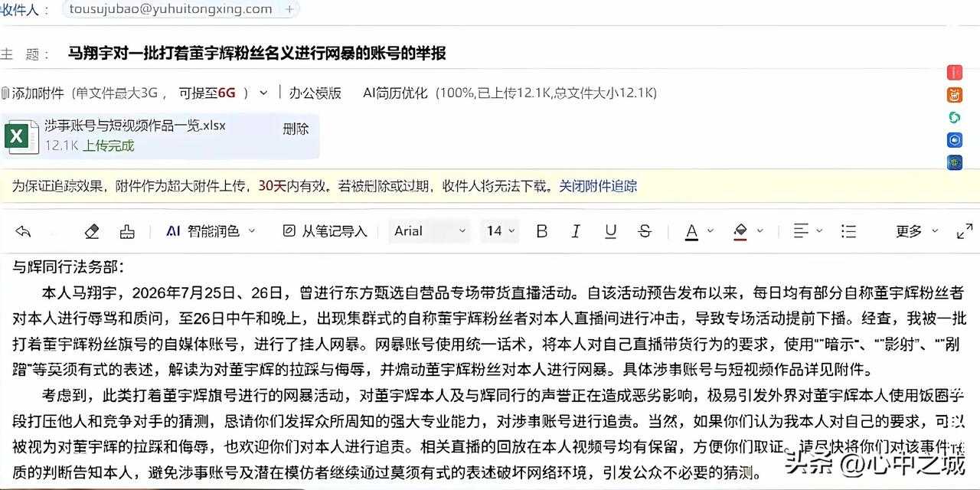Expand the 智能润色 dropdown arrow
980x490 pixels.
coord(252,231)
